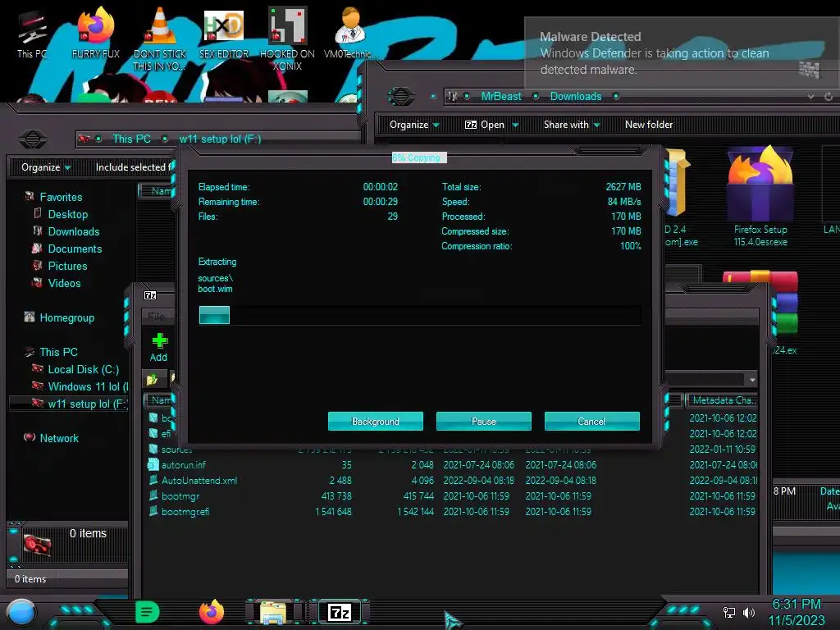
Task: Open File Explorer from the taskbar
Action: [273, 612]
